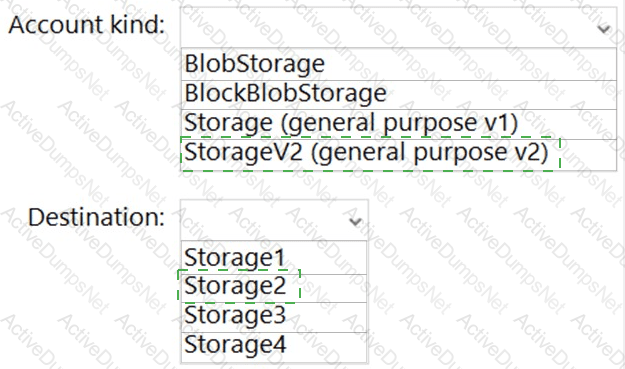Screen dimensions: 625x369
Task: Choose Storage4 as the destination
Action: (x=274, y=347)
